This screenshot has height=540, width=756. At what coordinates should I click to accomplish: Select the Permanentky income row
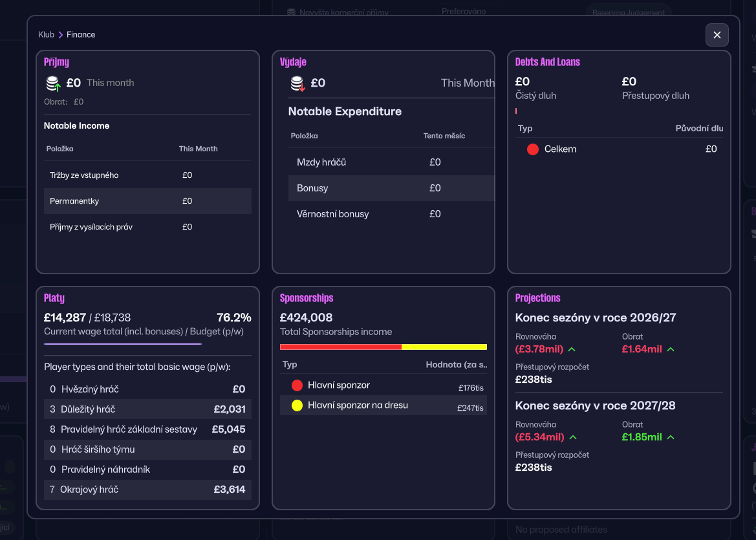(147, 201)
